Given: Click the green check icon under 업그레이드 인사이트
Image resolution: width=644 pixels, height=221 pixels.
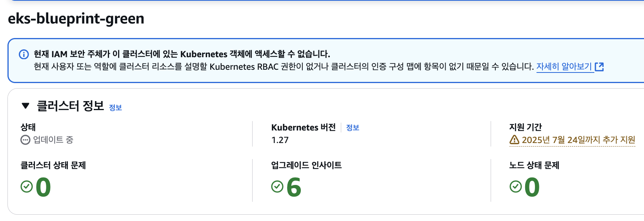Looking at the screenshot, I should (277, 187).
